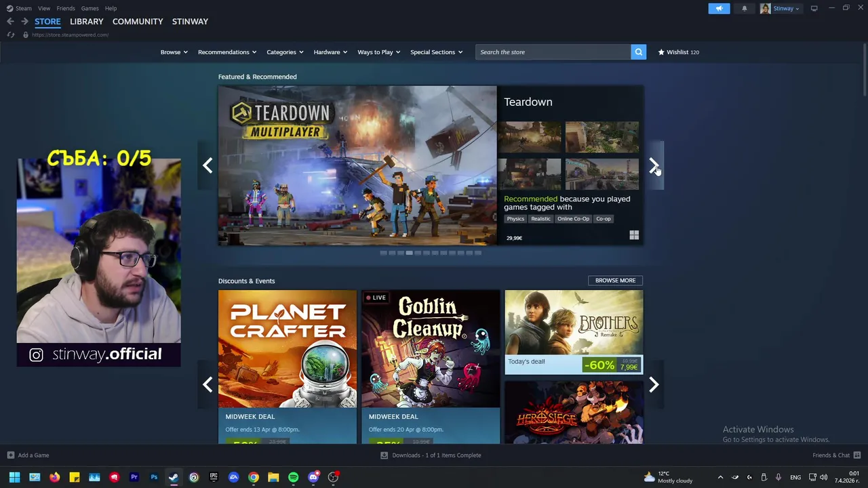The width and height of the screenshot is (868, 488).
Task: Open Firefox from taskbar
Action: tap(54, 477)
